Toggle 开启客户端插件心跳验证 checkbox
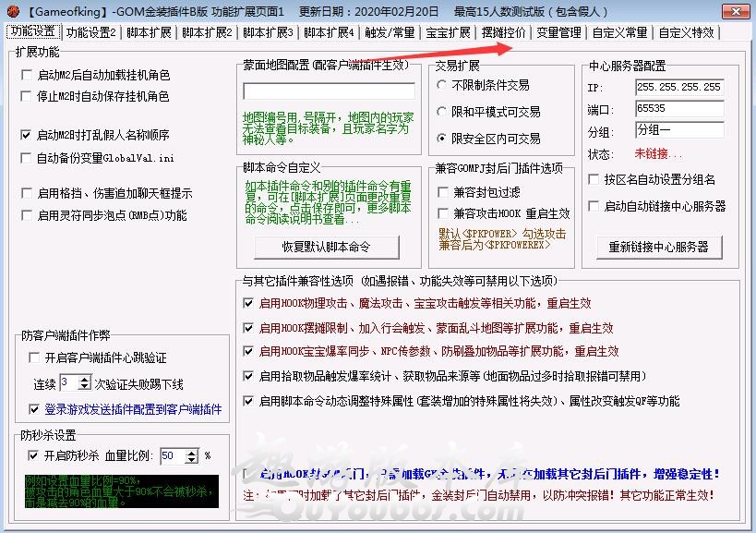Viewport: 756px width, 533px height. (x=35, y=357)
